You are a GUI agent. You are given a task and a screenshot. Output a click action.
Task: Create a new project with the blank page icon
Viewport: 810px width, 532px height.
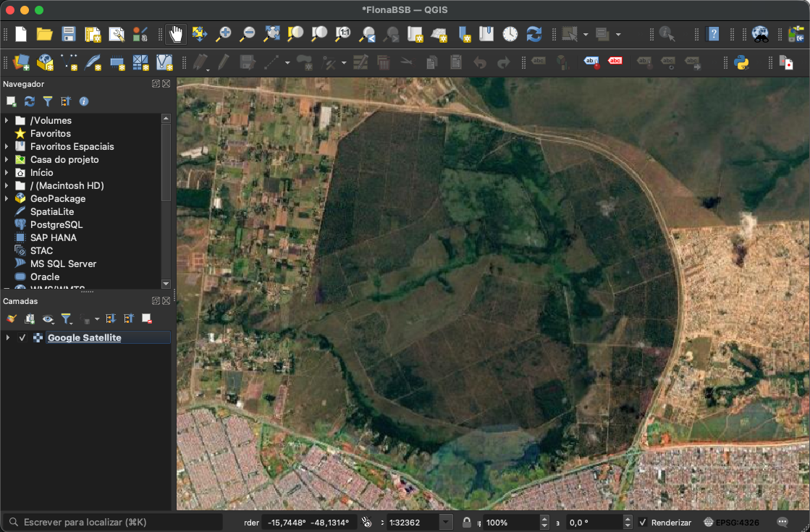[21, 34]
